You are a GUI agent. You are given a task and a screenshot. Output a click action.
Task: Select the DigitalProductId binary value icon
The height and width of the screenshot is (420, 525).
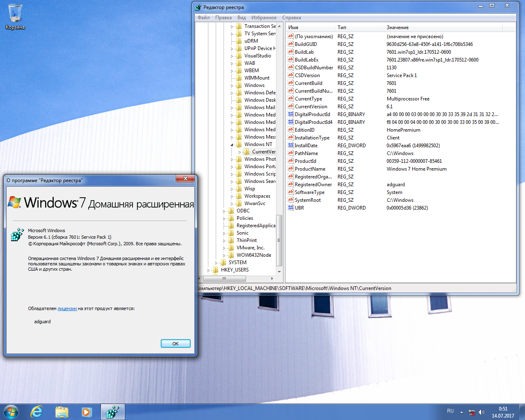[x=291, y=114]
